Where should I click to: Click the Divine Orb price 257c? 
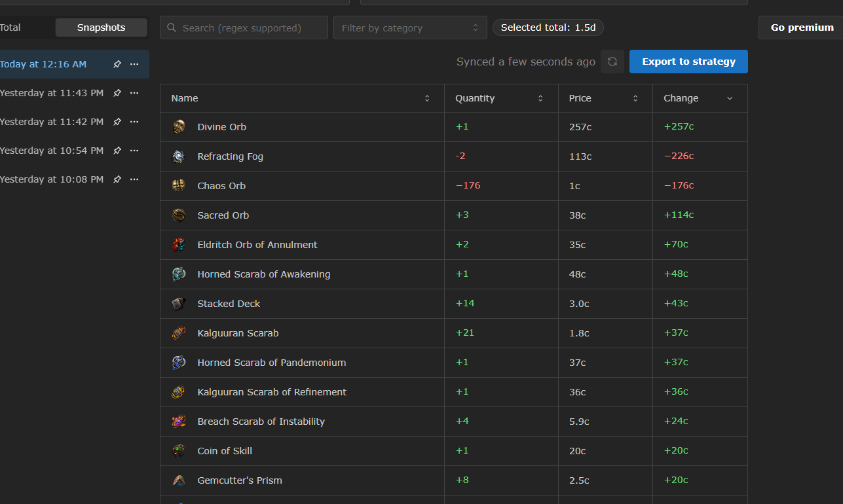coord(580,127)
